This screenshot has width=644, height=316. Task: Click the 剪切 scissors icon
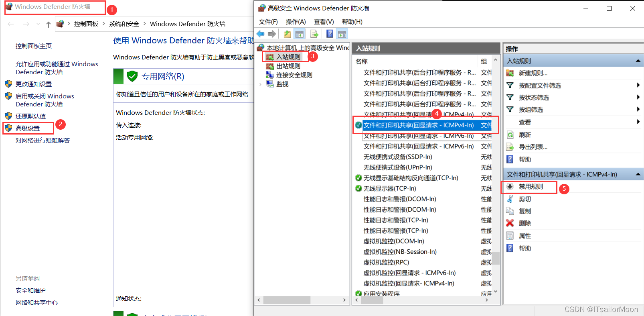coord(510,199)
